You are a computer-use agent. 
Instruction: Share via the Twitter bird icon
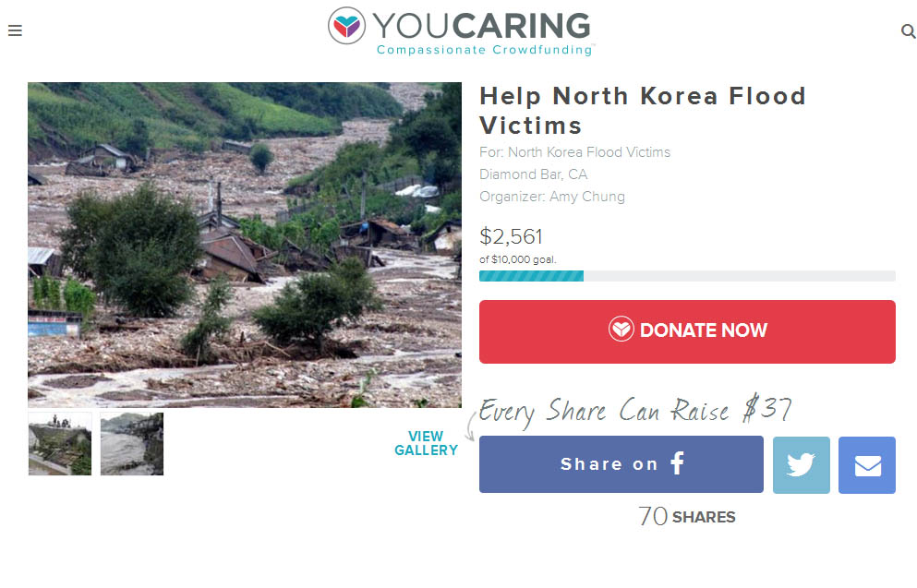(802, 465)
